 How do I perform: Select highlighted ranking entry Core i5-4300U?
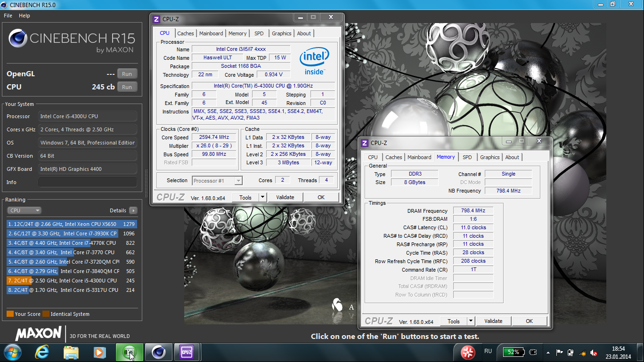tap(71, 281)
